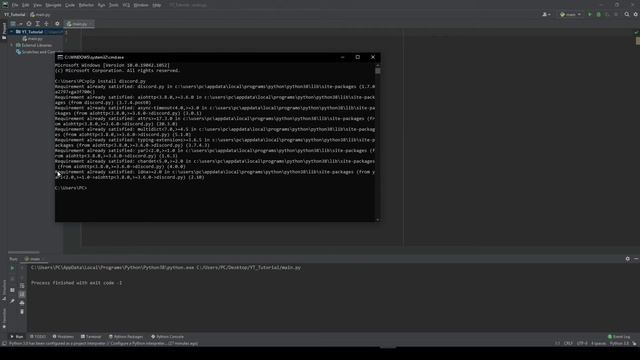Click the print icon in Run panel
Viewport: 640px width, 360px height.
pos(22,302)
